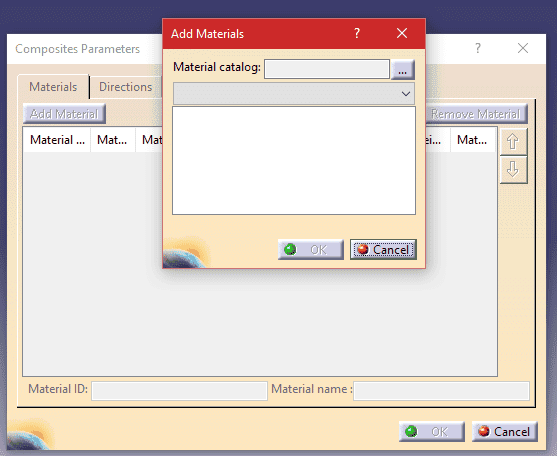557x456 pixels.
Task: Click Cancel in Composites Parameters window
Action: point(504,431)
